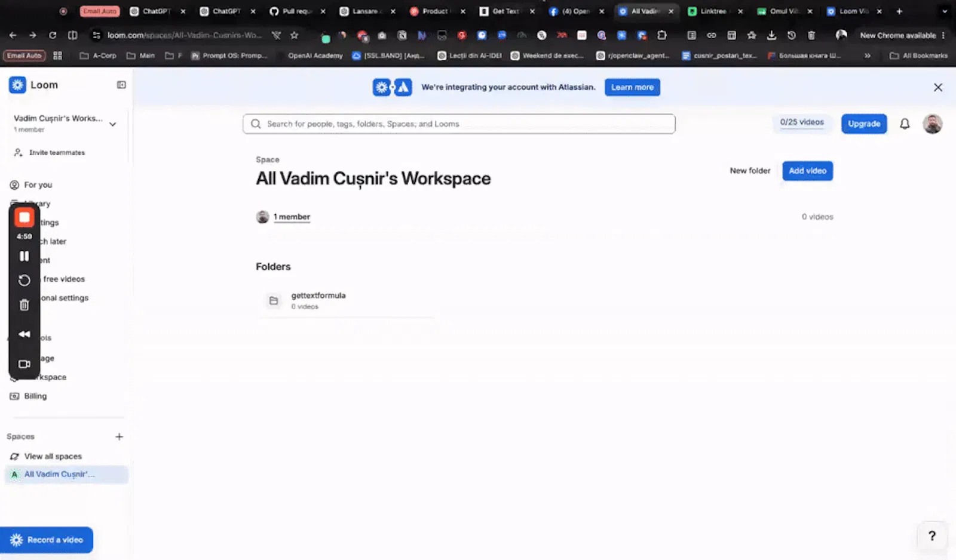
Task: Go back in browser history
Action: (x=13, y=35)
